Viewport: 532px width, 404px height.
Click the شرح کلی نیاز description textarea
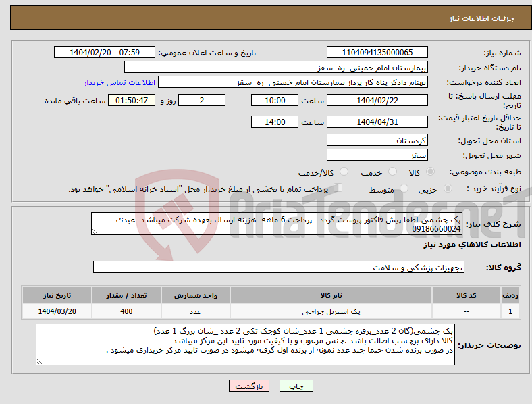tap(277, 224)
